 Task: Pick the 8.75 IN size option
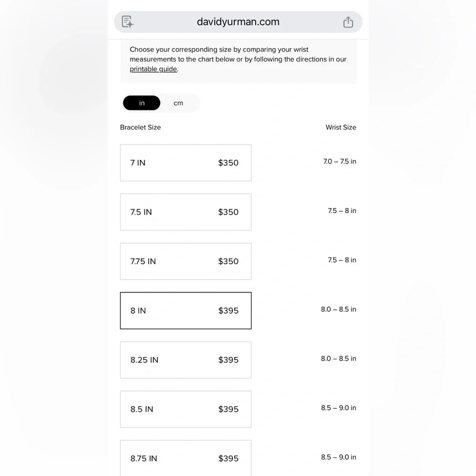pyautogui.click(x=186, y=458)
